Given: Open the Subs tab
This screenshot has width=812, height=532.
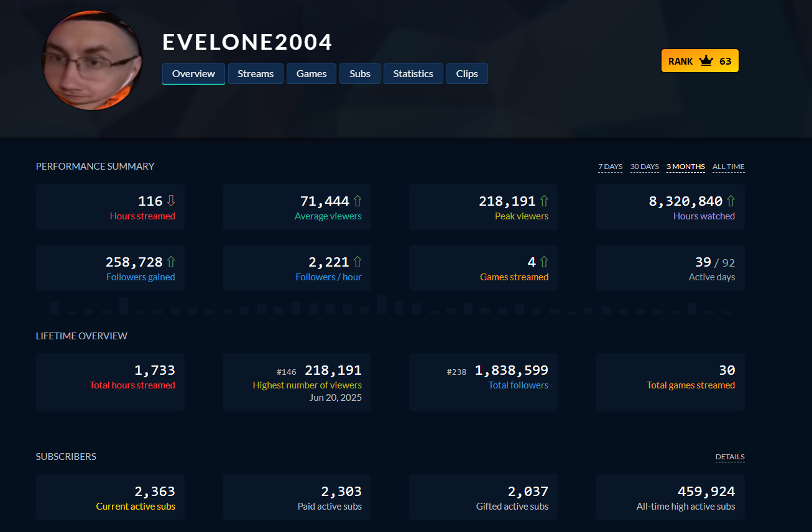Looking at the screenshot, I should (360, 73).
